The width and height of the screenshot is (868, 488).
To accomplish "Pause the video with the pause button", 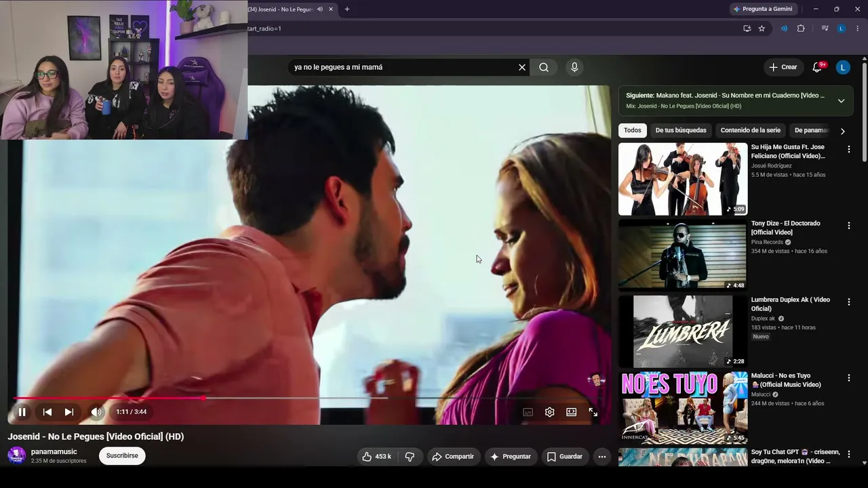I will 22,412.
